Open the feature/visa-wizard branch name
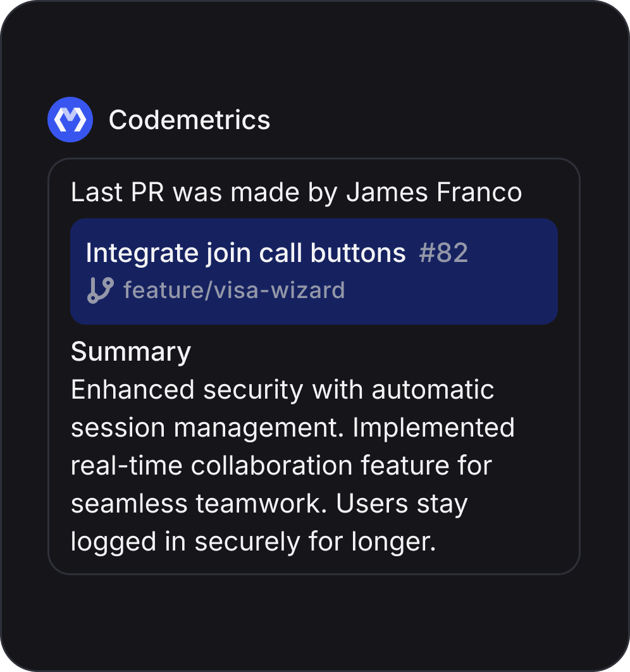The height and width of the screenshot is (672, 630). [x=234, y=290]
